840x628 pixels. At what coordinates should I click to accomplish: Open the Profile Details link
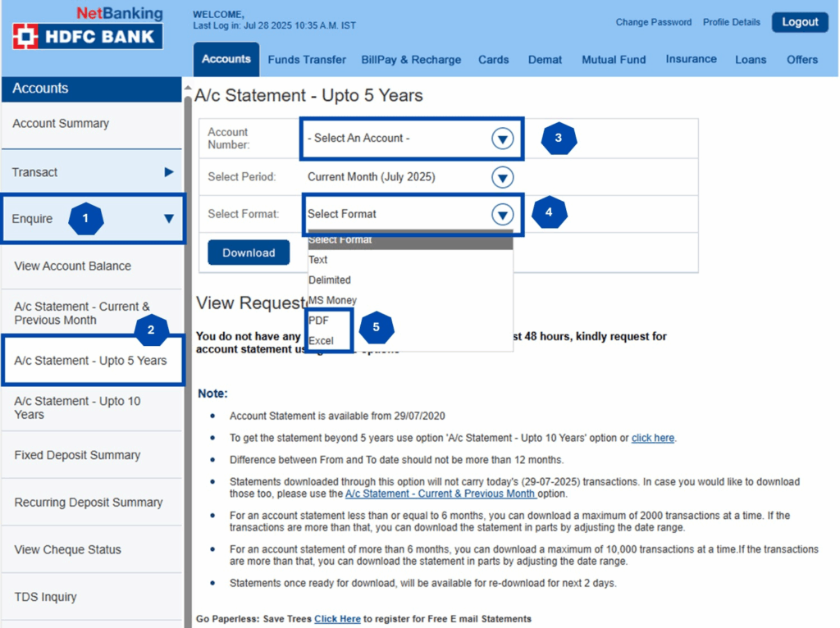click(731, 22)
